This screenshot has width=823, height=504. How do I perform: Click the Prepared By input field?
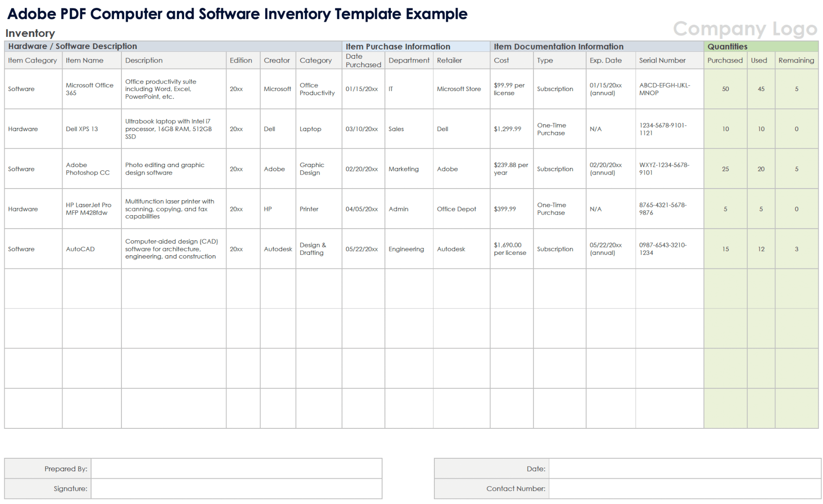[x=236, y=469]
